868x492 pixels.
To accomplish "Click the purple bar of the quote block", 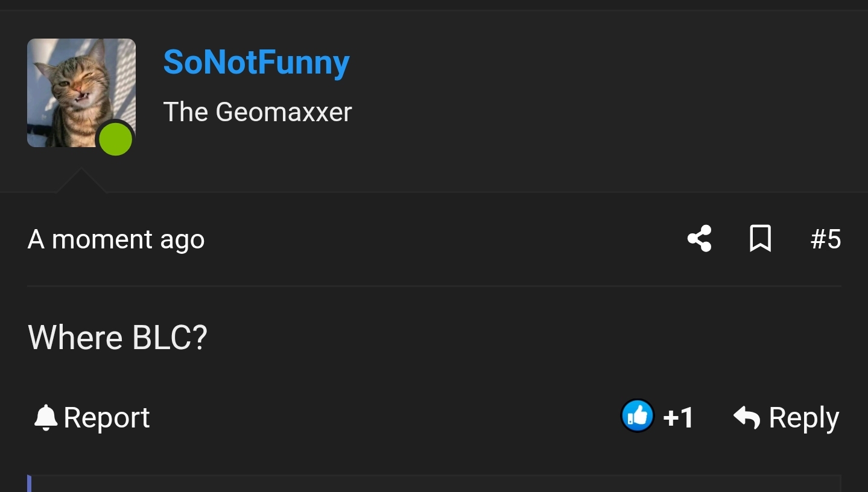I will 29,484.
